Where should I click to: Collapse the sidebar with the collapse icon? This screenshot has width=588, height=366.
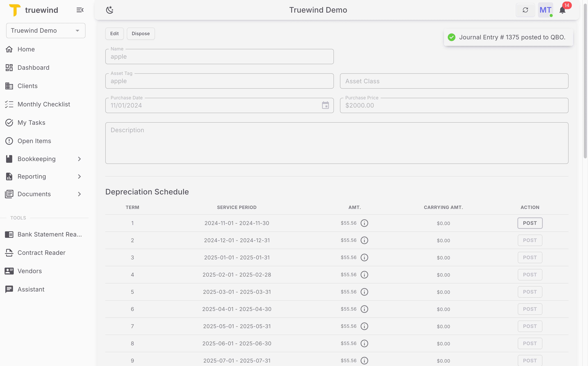click(80, 10)
